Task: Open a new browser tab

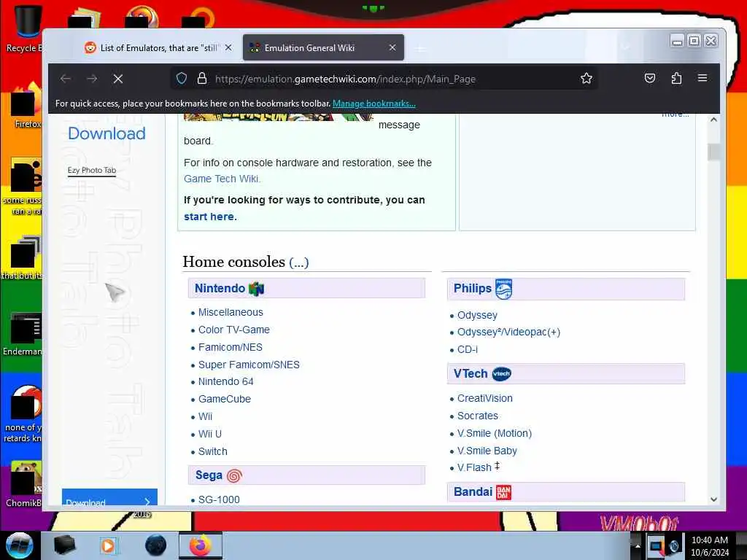Action: click(x=420, y=48)
